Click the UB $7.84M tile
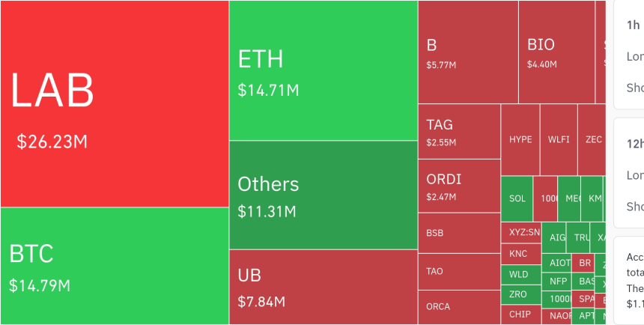Screen dimensions: 644x325 [323, 288]
